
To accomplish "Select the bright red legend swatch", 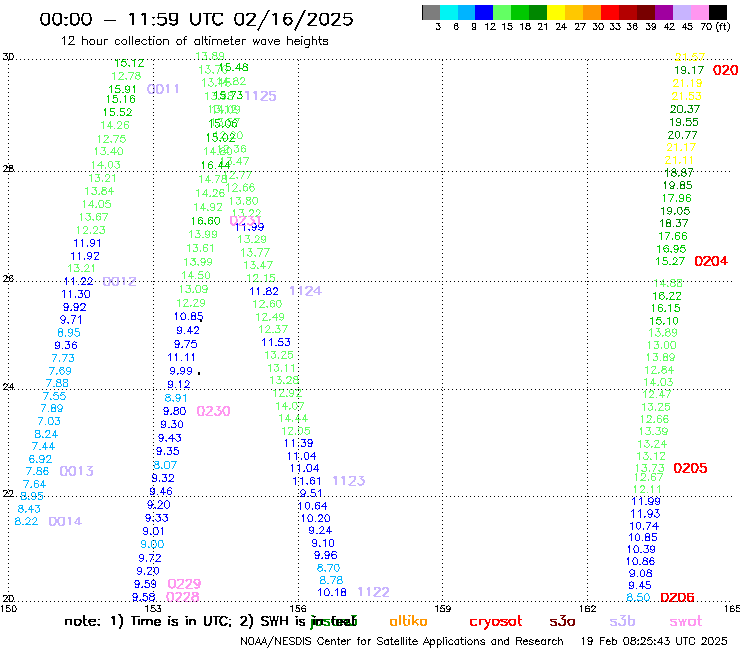I will coord(610,12).
